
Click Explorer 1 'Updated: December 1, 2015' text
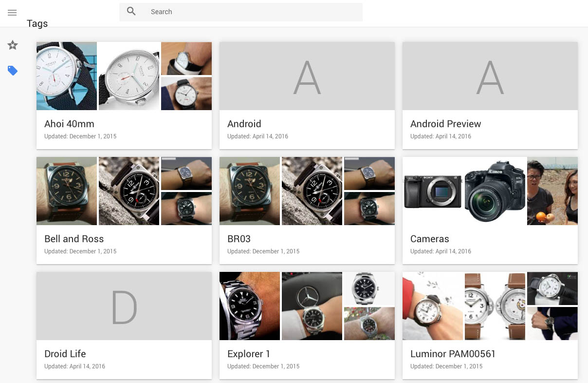[x=263, y=366]
